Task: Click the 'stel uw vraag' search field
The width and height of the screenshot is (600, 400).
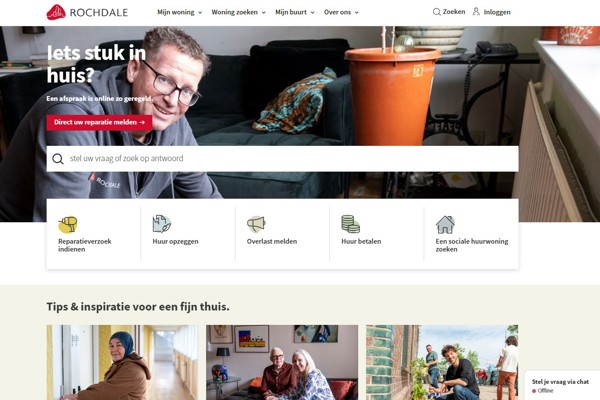Action: pyautogui.click(x=282, y=158)
